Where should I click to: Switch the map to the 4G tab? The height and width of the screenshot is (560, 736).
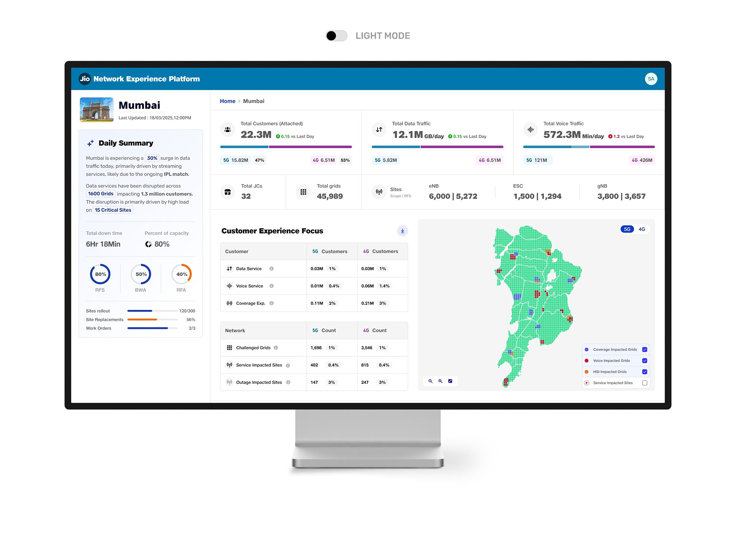click(x=642, y=229)
